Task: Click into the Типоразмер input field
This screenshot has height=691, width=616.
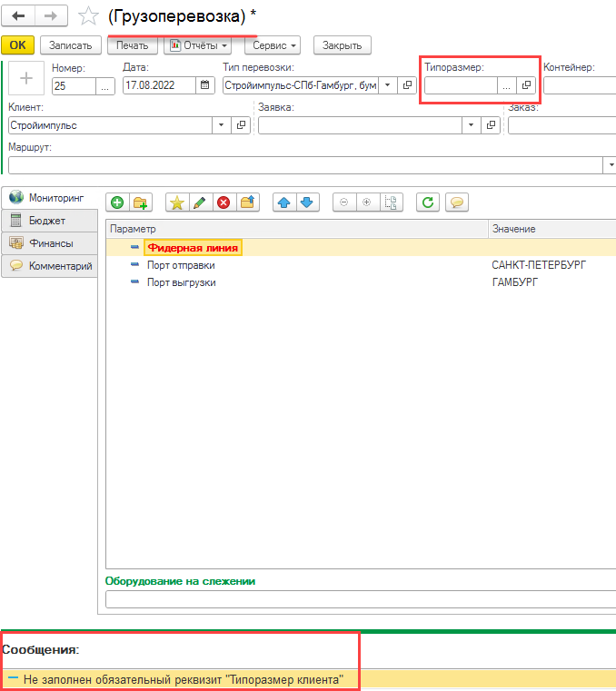Action: point(461,85)
